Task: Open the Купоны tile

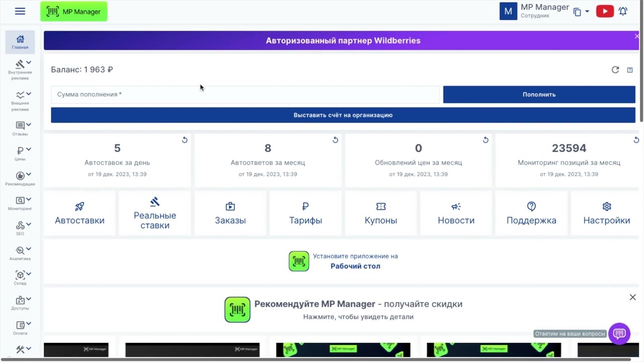Action: pos(381,214)
